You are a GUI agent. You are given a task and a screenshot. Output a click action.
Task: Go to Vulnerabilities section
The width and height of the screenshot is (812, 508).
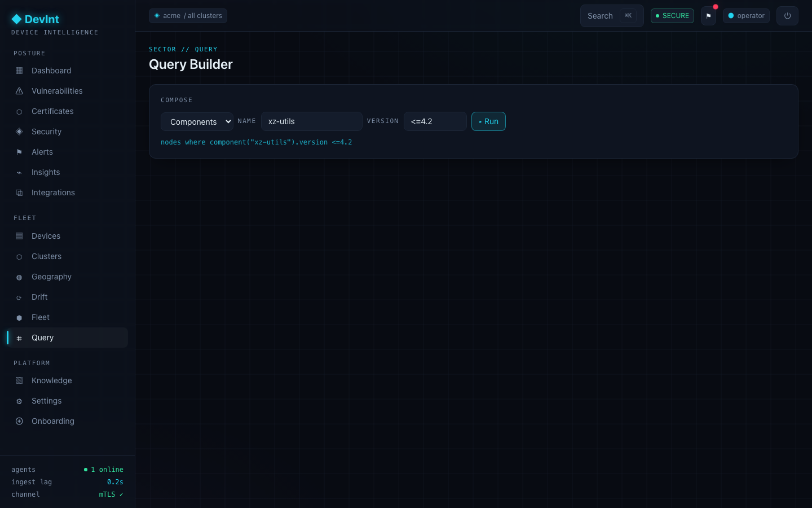click(67, 91)
